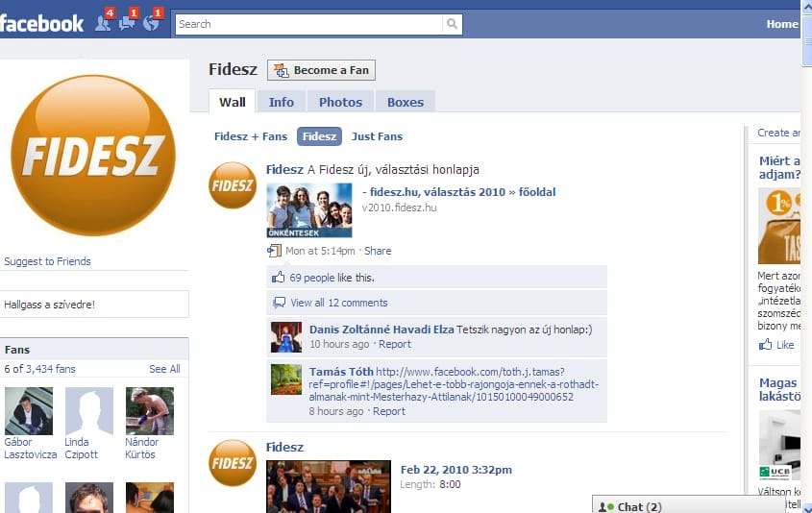Open the large Fidesz profile logo picture
The width and height of the screenshot is (812, 513).
93,156
